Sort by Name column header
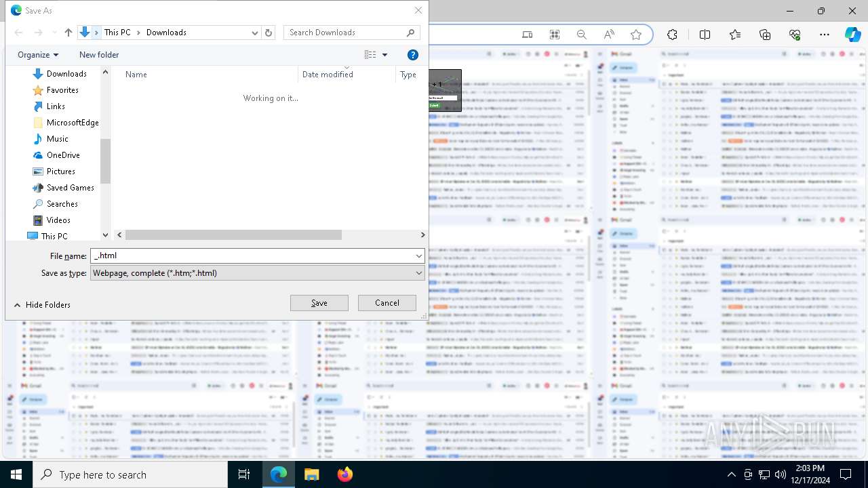868x488 pixels. (x=136, y=75)
